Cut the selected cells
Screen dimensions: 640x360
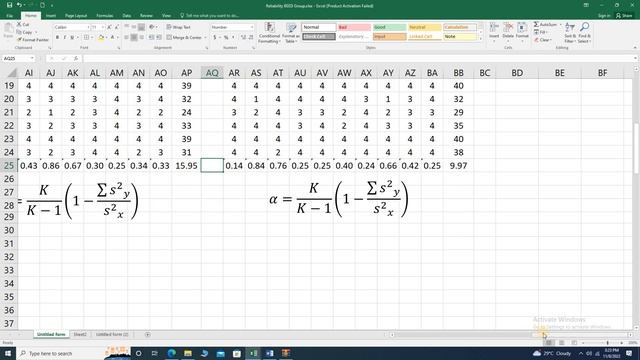[23, 24]
